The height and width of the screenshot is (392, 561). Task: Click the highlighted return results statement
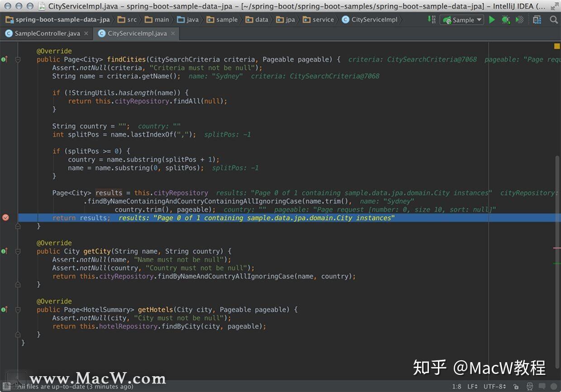pyautogui.click(x=81, y=218)
